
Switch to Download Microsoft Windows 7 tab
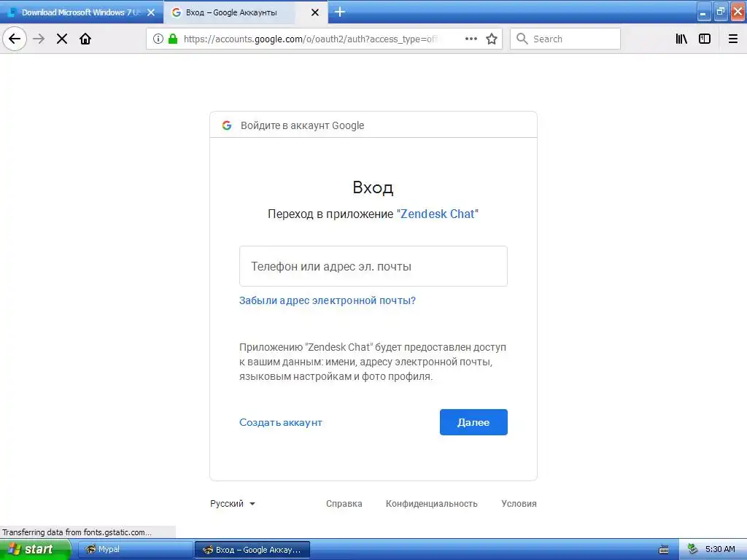coord(82,12)
